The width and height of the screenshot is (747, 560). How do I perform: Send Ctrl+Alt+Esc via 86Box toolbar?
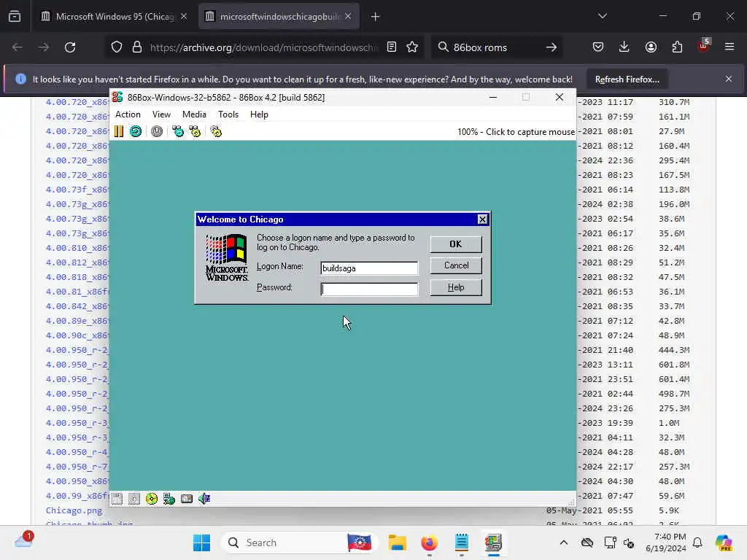pyautogui.click(x=196, y=131)
